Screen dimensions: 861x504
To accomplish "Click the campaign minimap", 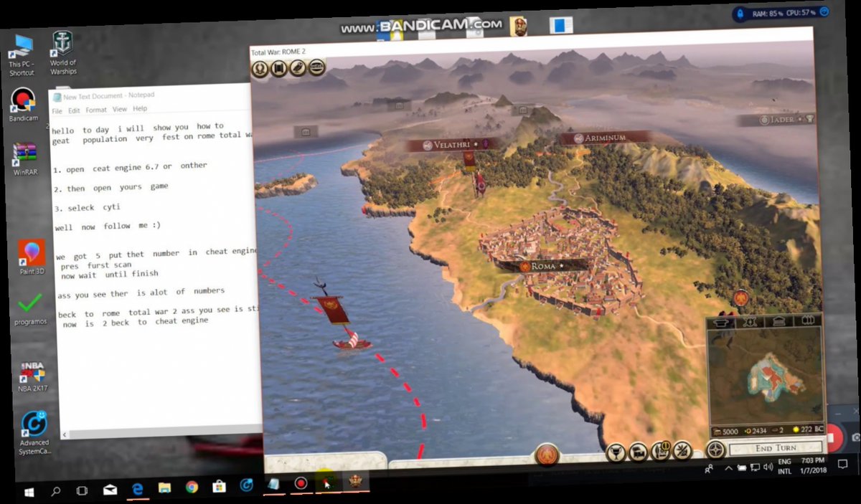I will click(765, 376).
